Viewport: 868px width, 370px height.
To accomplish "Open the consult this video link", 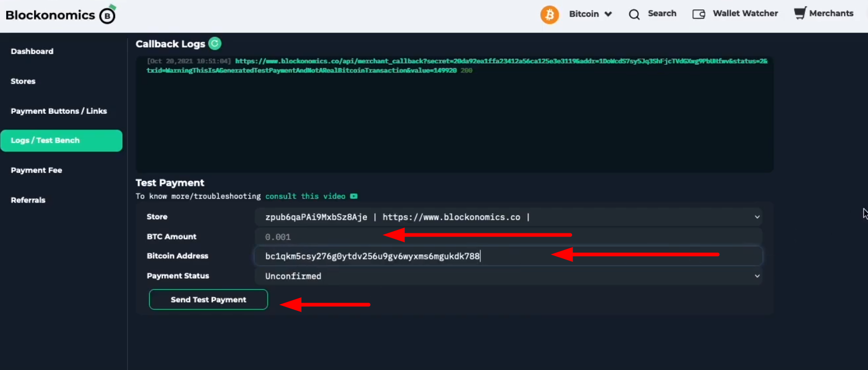I will pos(306,196).
